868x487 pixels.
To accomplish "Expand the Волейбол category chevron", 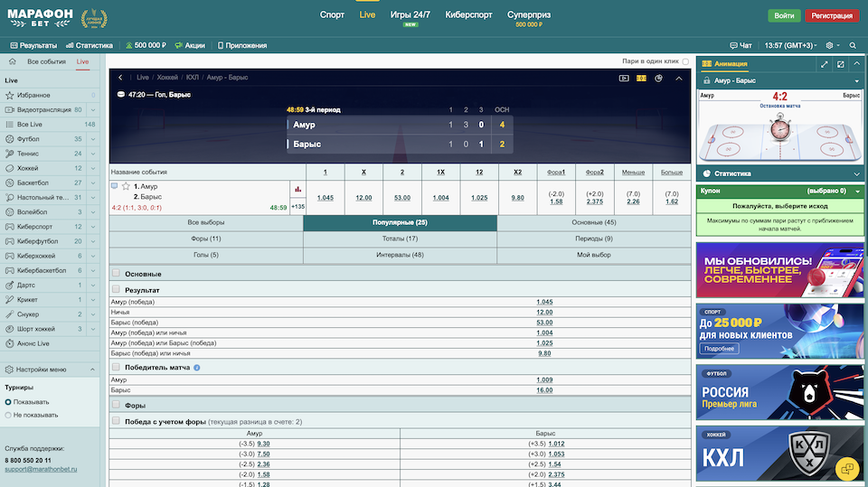I will pyautogui.click(x=92, y=212).
